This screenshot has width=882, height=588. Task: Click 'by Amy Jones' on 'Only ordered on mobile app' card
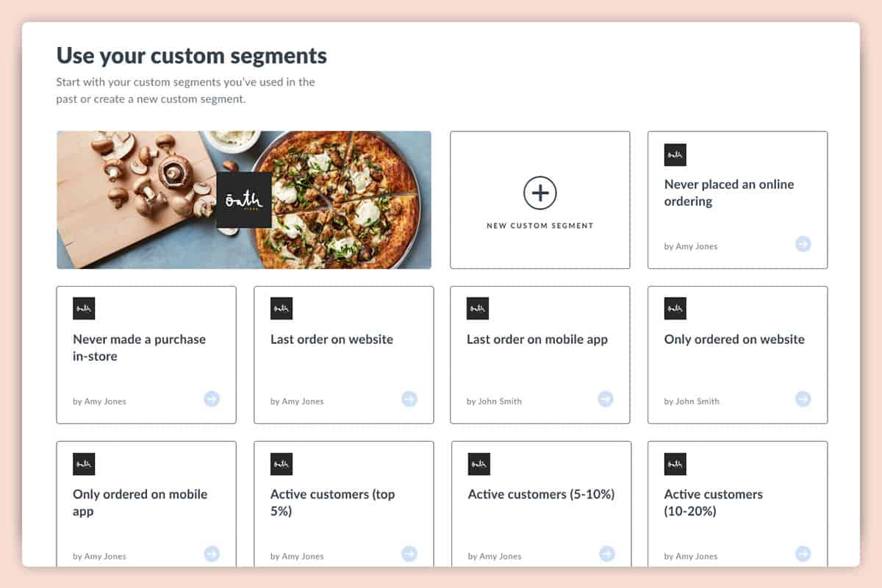[99, 556]
